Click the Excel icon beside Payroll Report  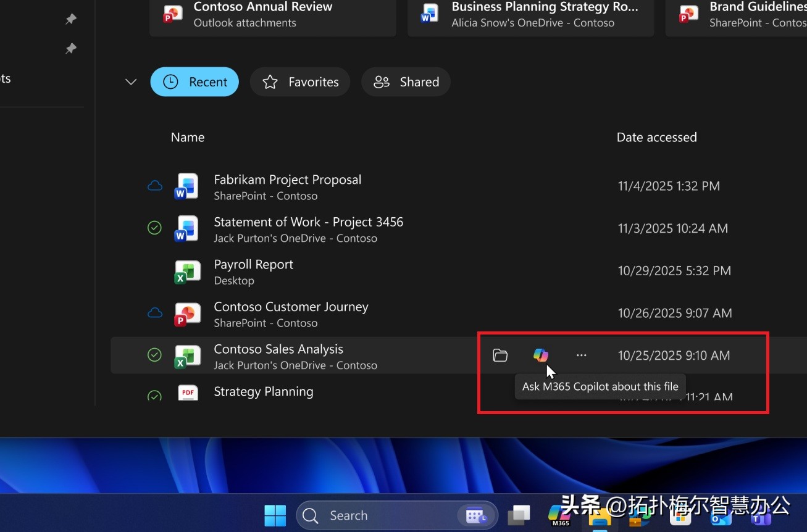(188, 271)
